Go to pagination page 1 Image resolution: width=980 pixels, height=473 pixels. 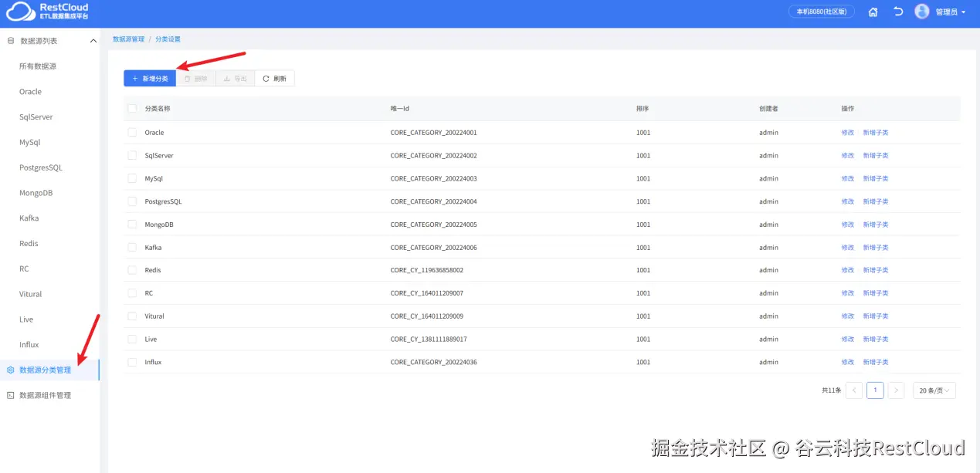(x=875, y=390)
